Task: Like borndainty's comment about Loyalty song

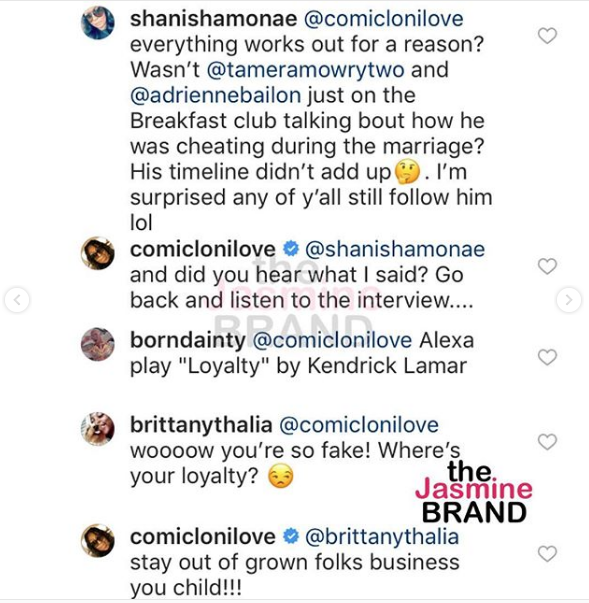Action: (x=547, y=357)
